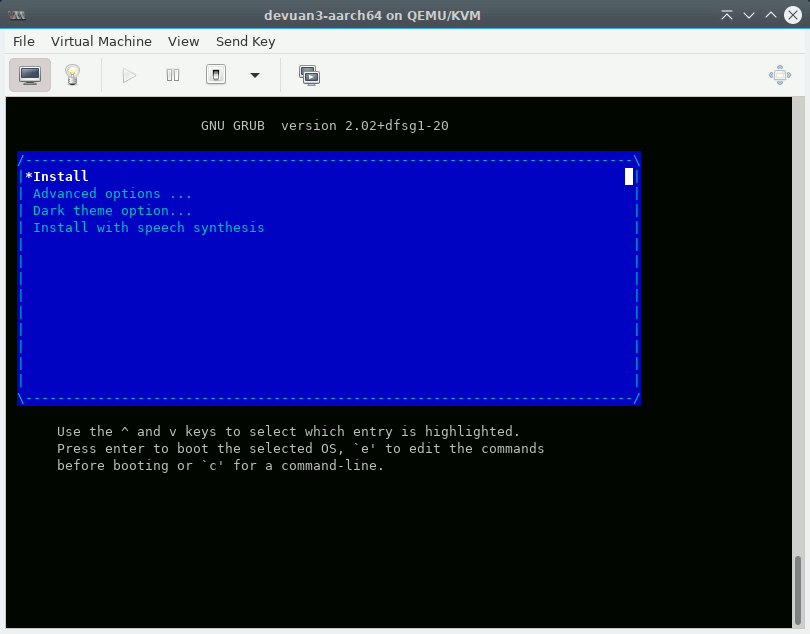
Task: Open the window menu icon in titlebar
Action: (17, 15)
